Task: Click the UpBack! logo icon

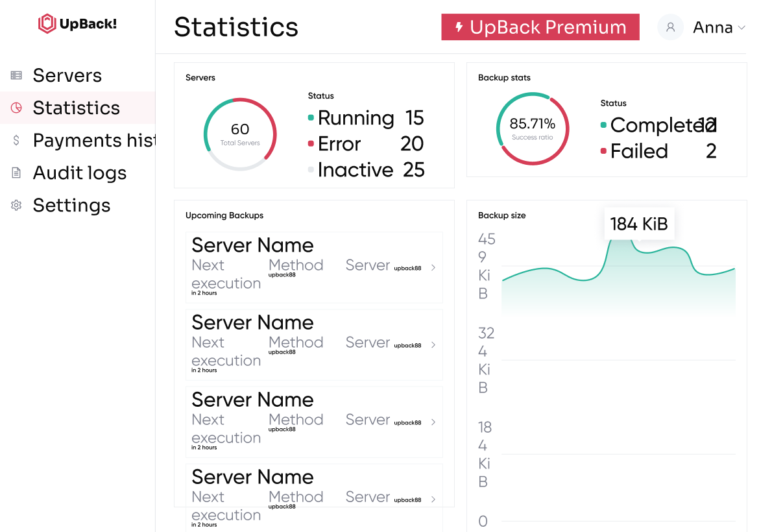Action: [47, 25]
